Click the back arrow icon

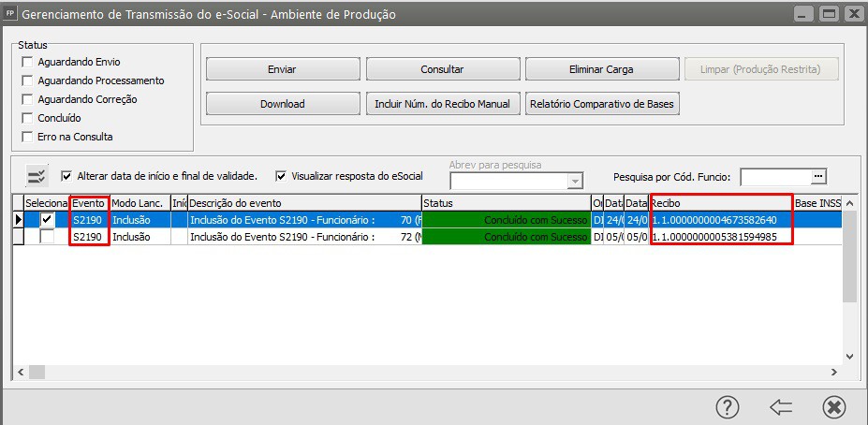(781, 408)
